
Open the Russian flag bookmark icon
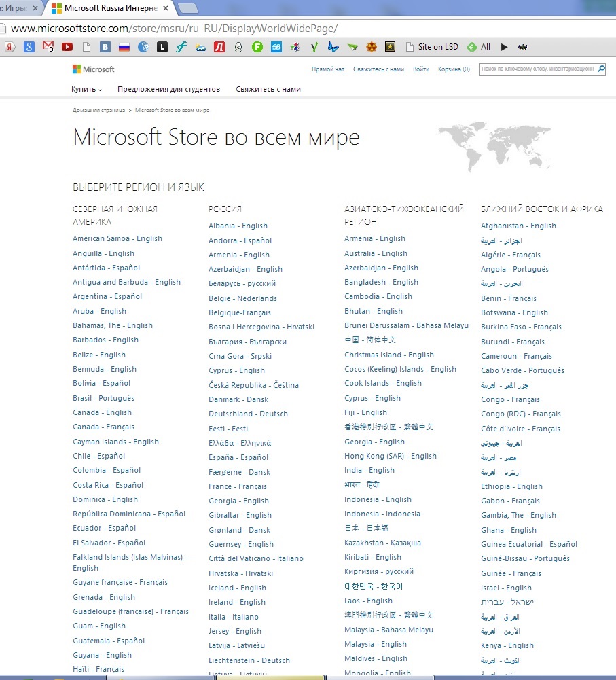click(x=124, y=47)
